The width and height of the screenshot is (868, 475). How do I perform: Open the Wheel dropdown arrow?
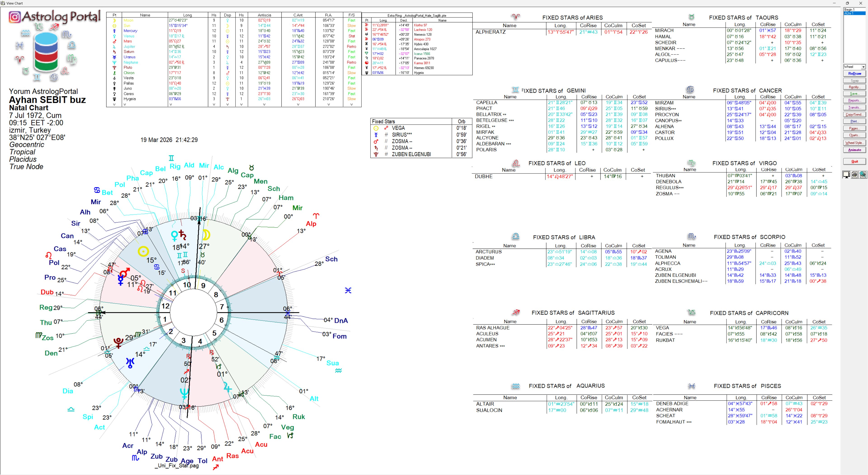[x=863, y=67]
